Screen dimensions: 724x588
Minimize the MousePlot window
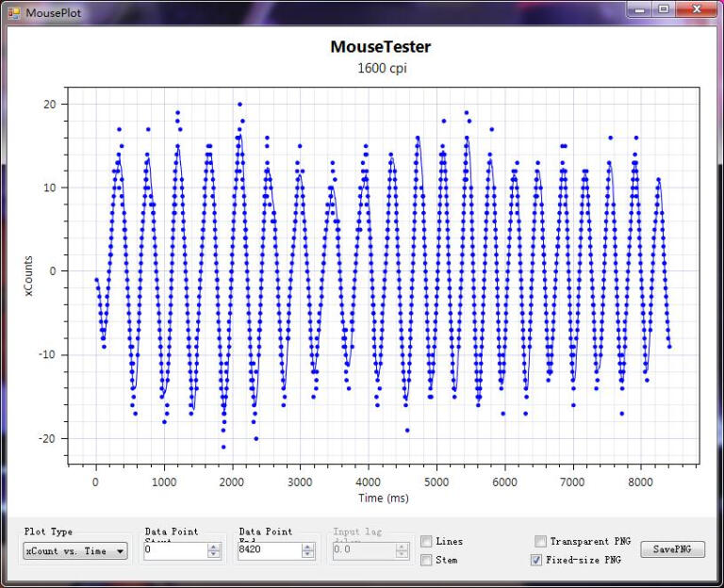click(641, 9)
